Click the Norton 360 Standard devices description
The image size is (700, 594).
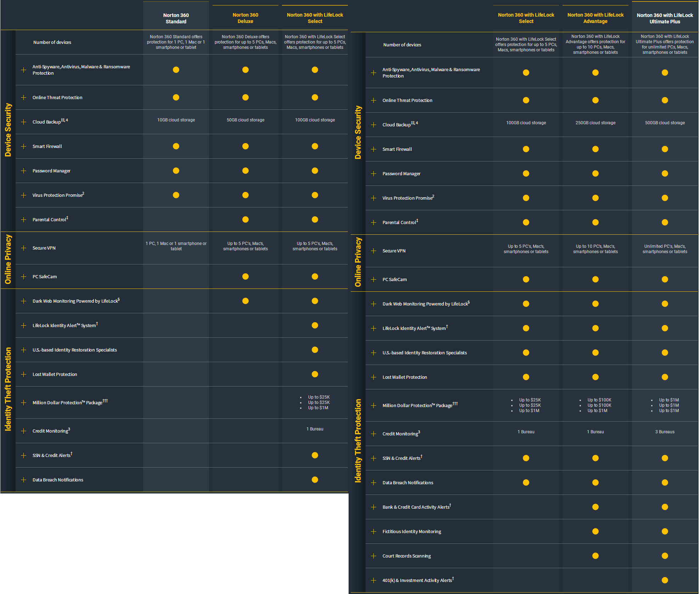click(x=176, y=42)
